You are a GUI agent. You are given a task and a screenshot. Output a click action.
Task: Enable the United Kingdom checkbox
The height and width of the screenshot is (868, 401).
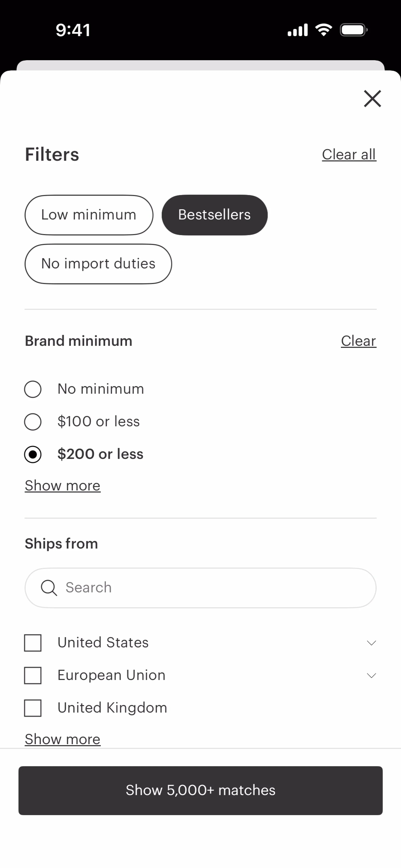[33, 708]
